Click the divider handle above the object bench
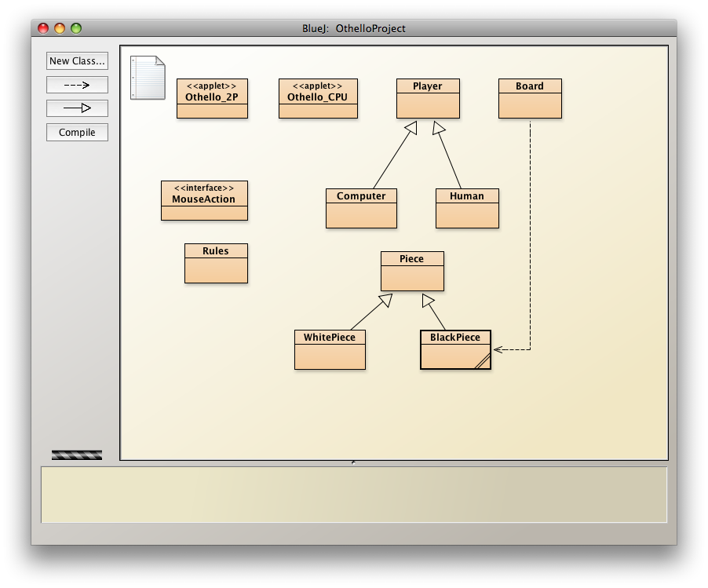 click(x=353, y=463)
